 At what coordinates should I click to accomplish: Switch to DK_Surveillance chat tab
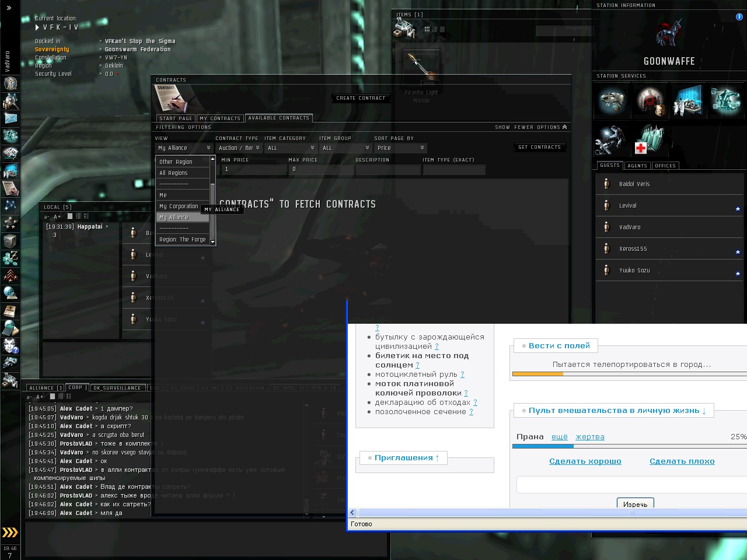pyautogui.click(x=117, y=388)
